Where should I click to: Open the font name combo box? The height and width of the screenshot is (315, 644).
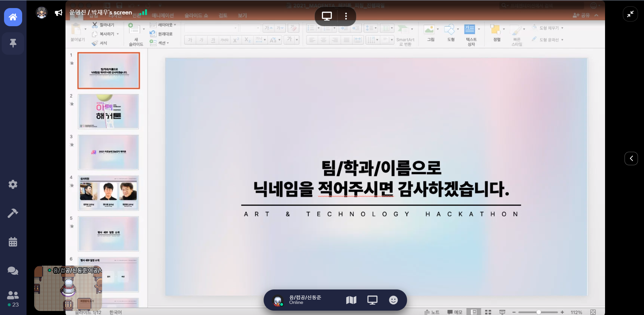211,28
